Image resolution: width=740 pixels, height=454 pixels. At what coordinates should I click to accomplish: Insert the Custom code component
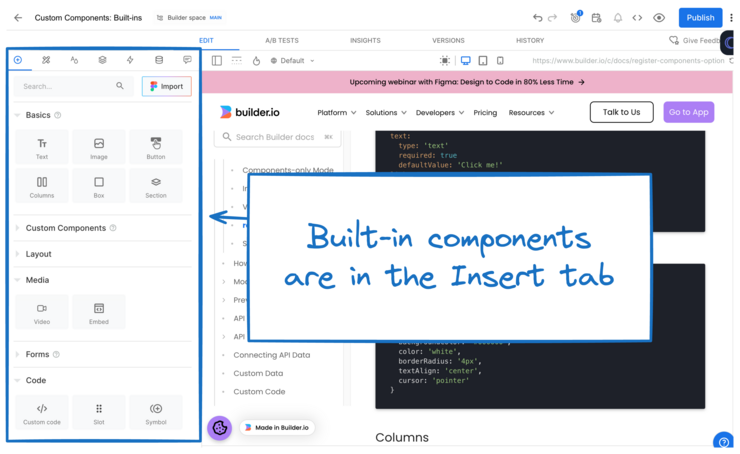tap(42, 413)
